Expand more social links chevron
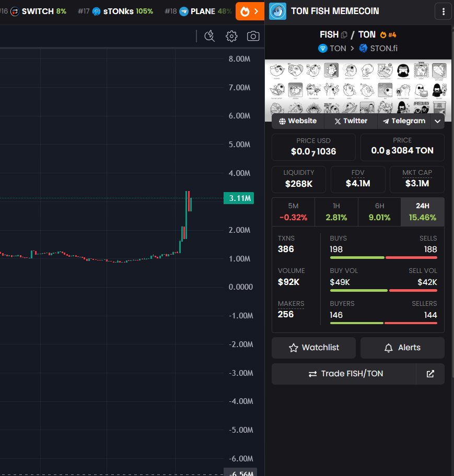 [x=437, y=121]
